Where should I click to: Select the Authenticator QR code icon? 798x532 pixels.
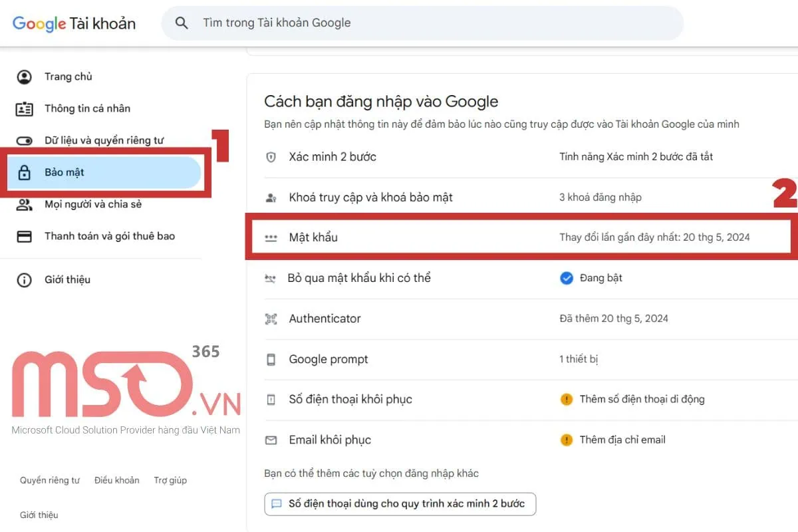(x=271, y=319)
